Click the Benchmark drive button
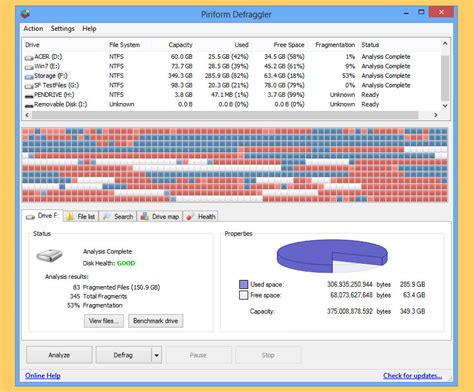The image size is (474, 392). pos(156,321)
